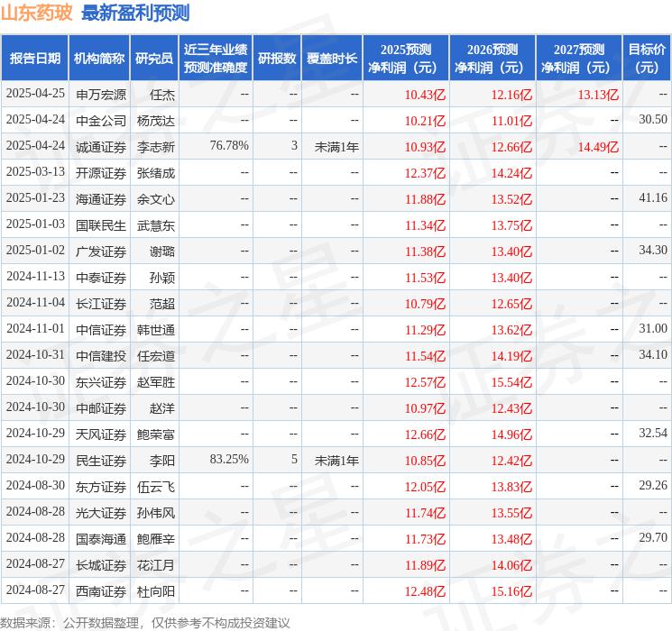Select the 中邮证券 institution cell

pos(101,408)
